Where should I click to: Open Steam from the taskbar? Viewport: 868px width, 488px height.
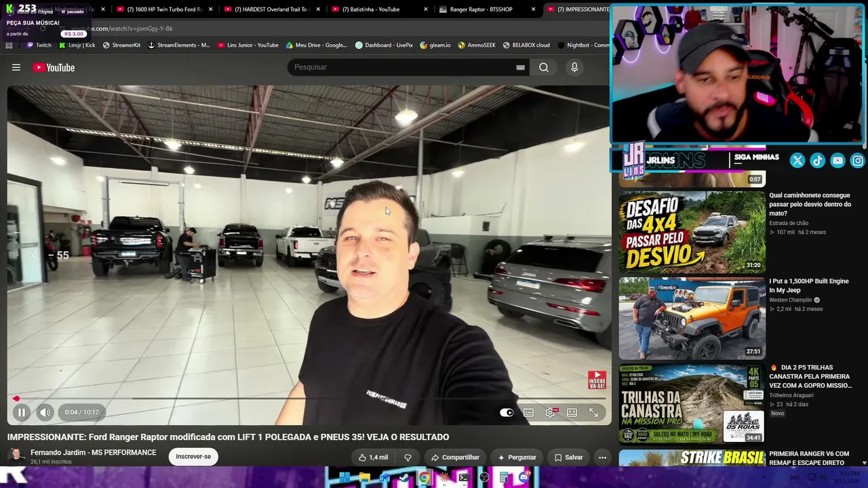404,478
